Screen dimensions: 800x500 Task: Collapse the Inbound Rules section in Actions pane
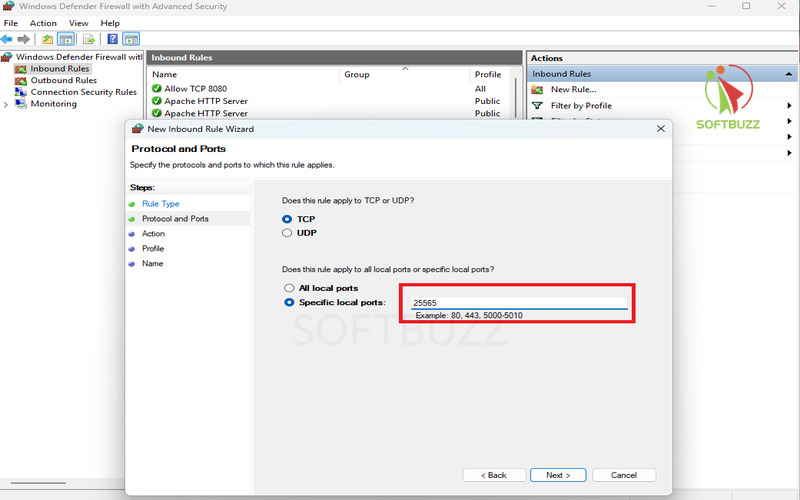788,74
